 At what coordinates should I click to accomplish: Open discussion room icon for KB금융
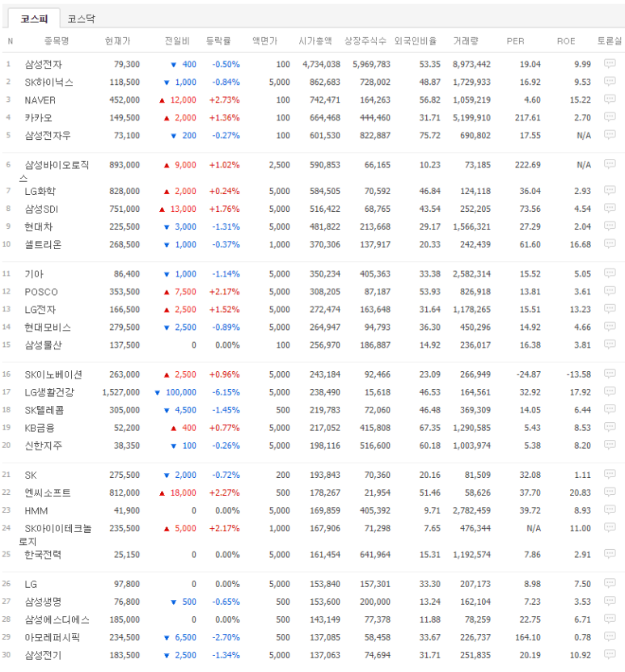[x=609, y=427]
